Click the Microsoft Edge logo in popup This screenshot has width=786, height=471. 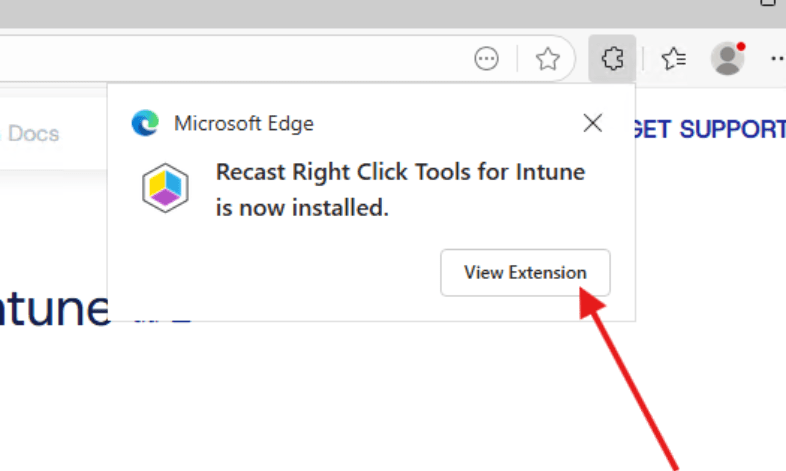click(x=145, y=123)
